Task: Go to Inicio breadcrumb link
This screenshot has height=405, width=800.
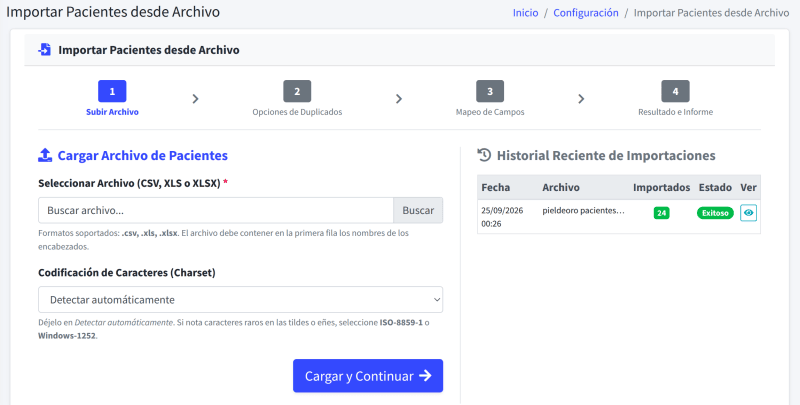Action: pos(526,13)
